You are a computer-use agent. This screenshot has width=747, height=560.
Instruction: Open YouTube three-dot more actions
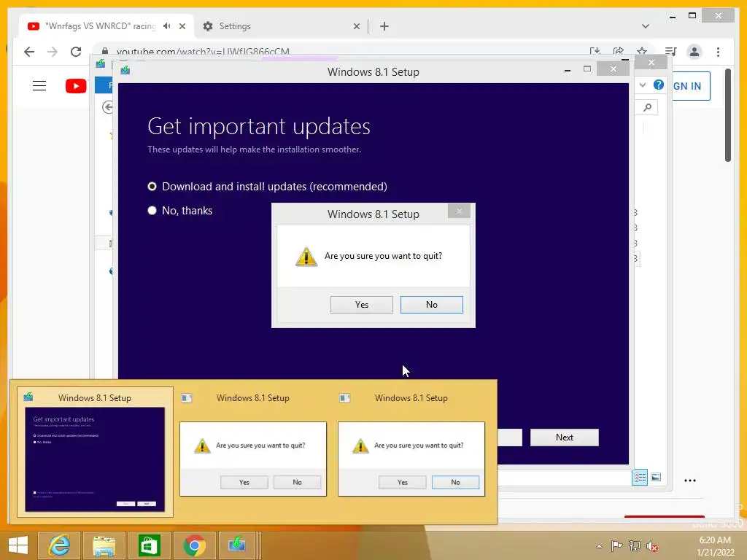click(x=690, y=481)
